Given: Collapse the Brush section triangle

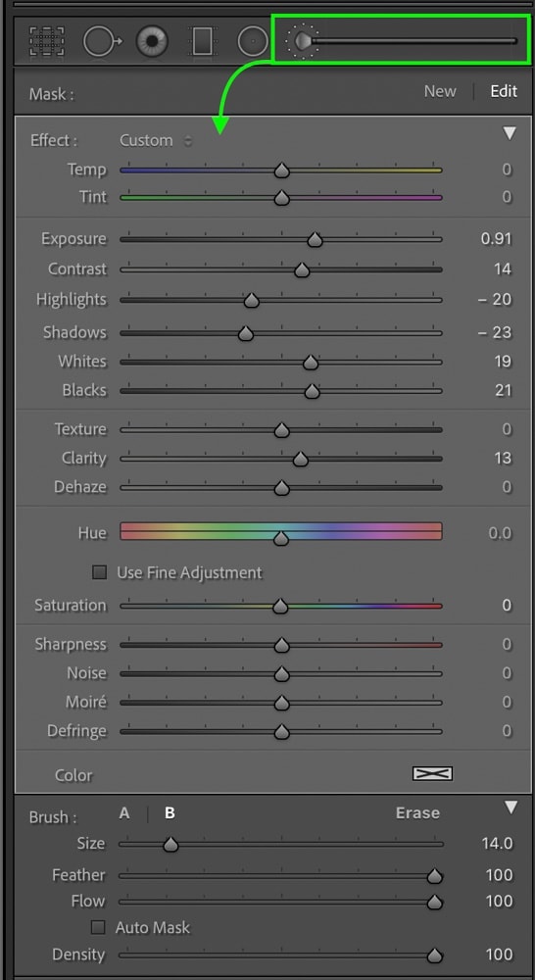Looking at the screenshot, I should click(x=511, y=808).
